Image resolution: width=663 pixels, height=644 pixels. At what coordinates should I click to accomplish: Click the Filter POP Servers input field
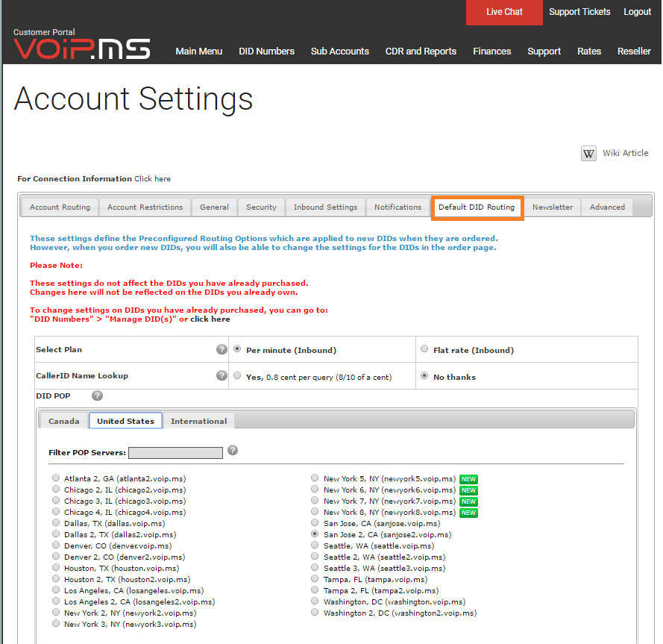(x=175, y=452)
